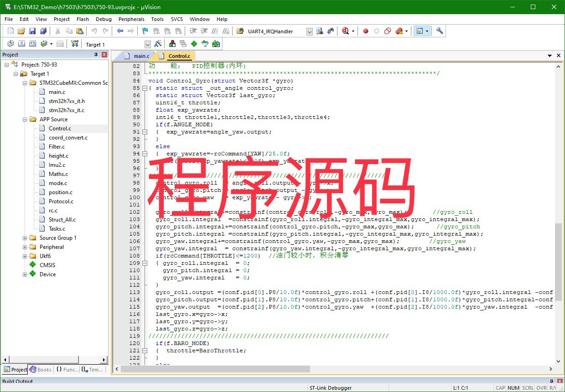565x392 pixels.
Task: Select the CMSIS component
Action: tap(47, 265)
